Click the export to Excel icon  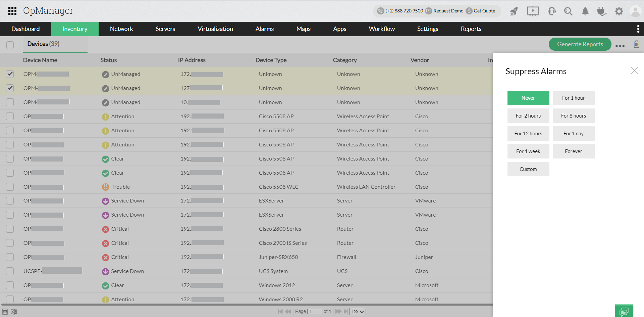coord(14,312)
